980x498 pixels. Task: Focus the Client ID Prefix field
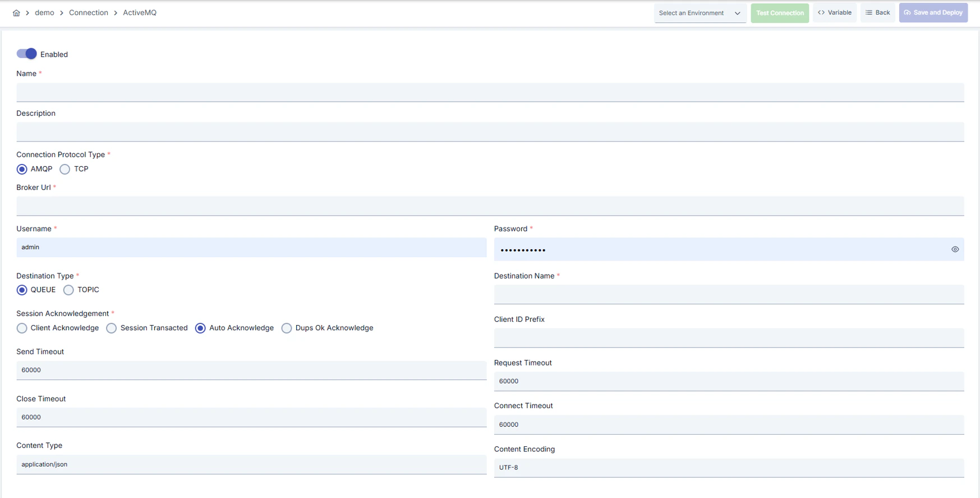coord(729,338)
